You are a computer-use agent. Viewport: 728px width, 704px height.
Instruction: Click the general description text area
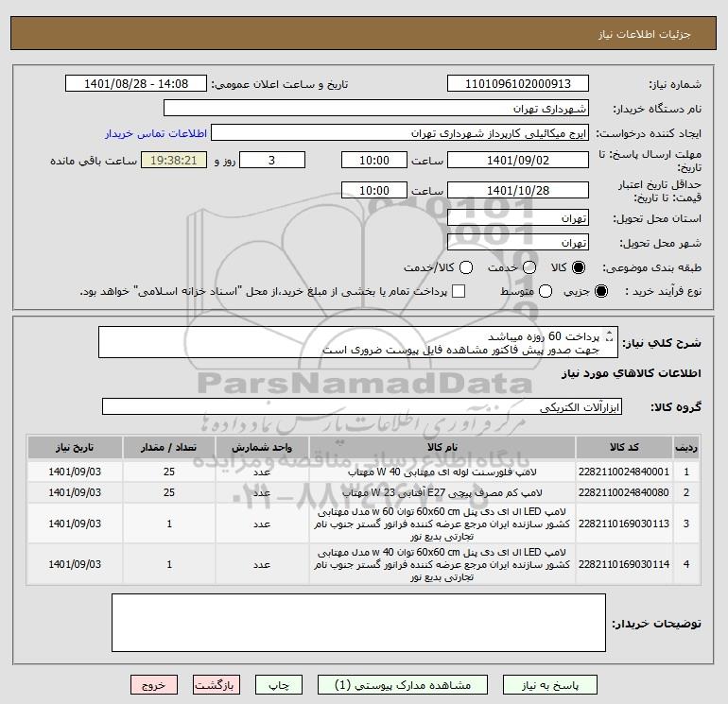coord(358,342)
